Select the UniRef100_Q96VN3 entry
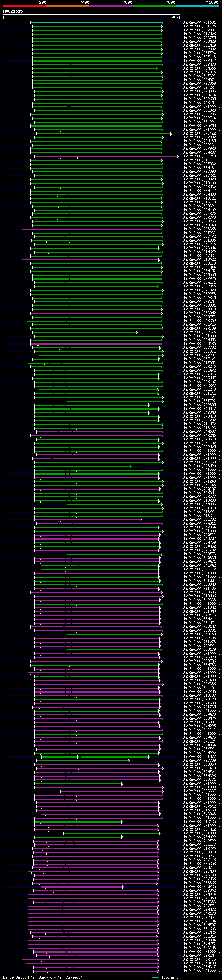The width and height of the screenshot is (222, 980). [x=199, y=125]
